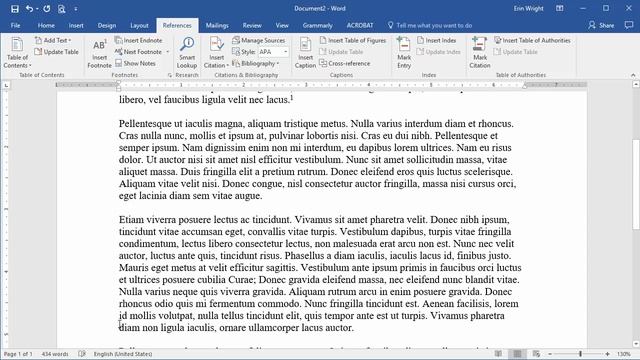Click the zoom out minus button

coord(550,354)
